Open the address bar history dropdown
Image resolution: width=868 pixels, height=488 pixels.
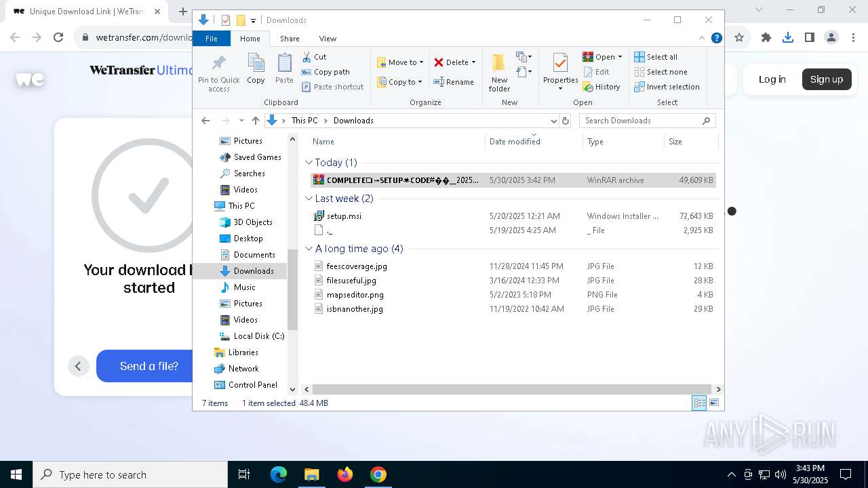tap(553, 121)
